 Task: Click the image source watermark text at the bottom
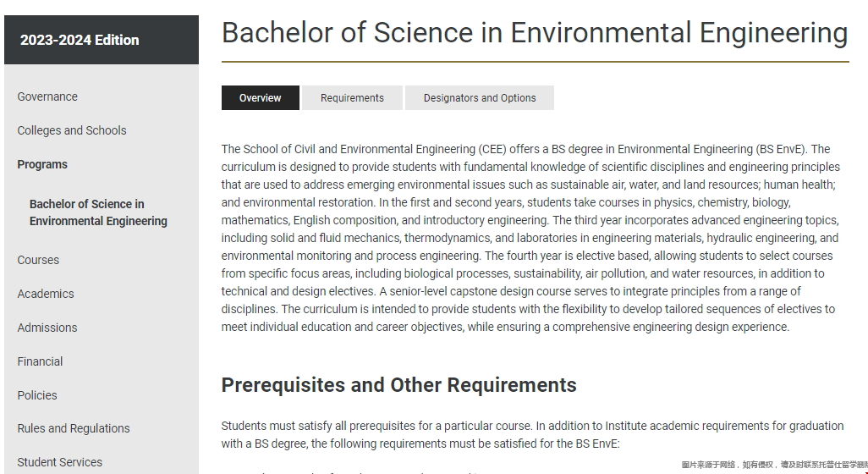[x=774, y=465]
